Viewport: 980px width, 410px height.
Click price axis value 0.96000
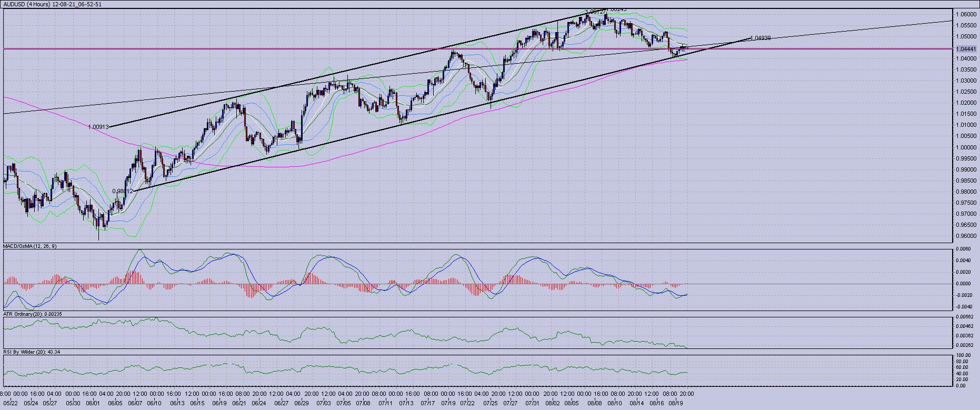click(x=967, y=236)
